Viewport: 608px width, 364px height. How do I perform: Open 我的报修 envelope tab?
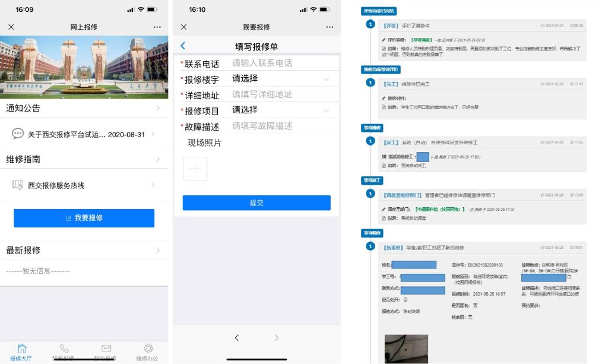(106, 351)
